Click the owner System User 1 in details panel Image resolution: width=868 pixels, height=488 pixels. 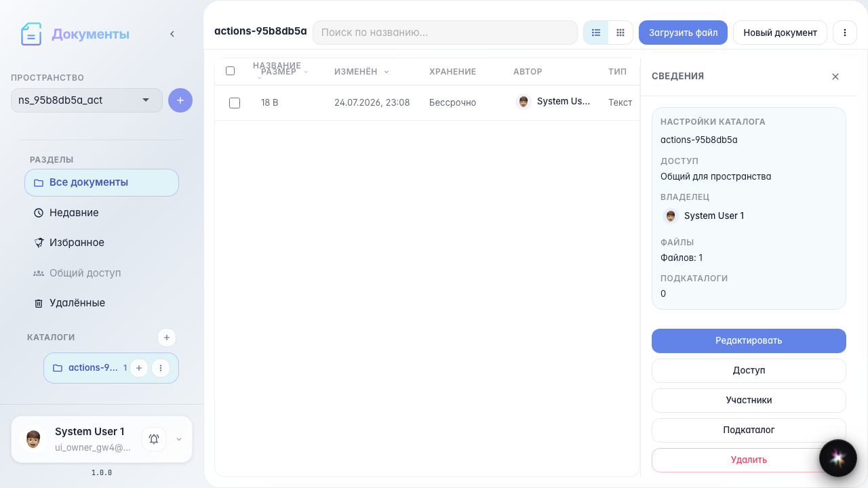(x=703, y=216)
